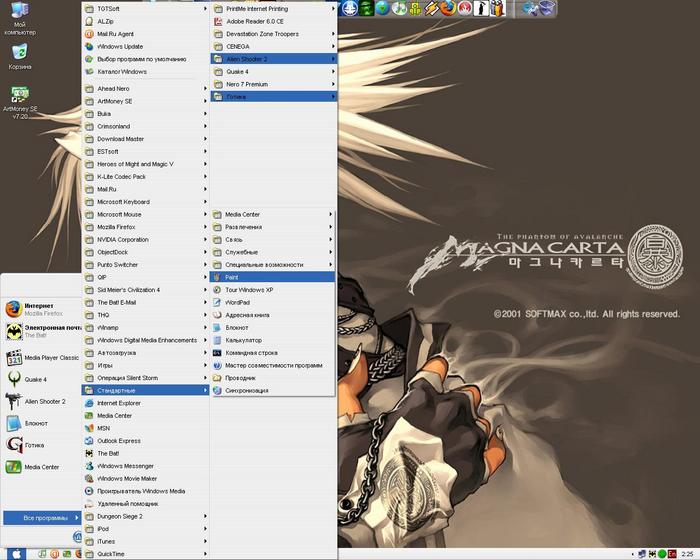Open the Sid Meier's Civilization 4 folder

coord(146,289)
